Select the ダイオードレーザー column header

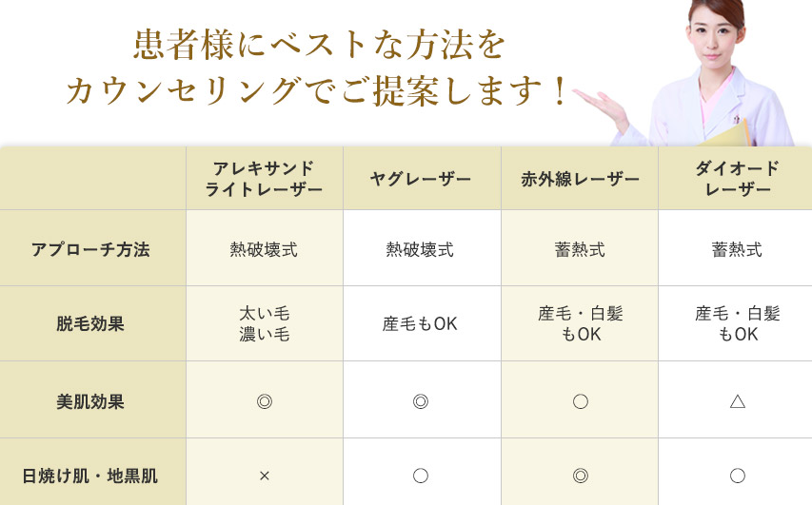[x=737, y=179]
